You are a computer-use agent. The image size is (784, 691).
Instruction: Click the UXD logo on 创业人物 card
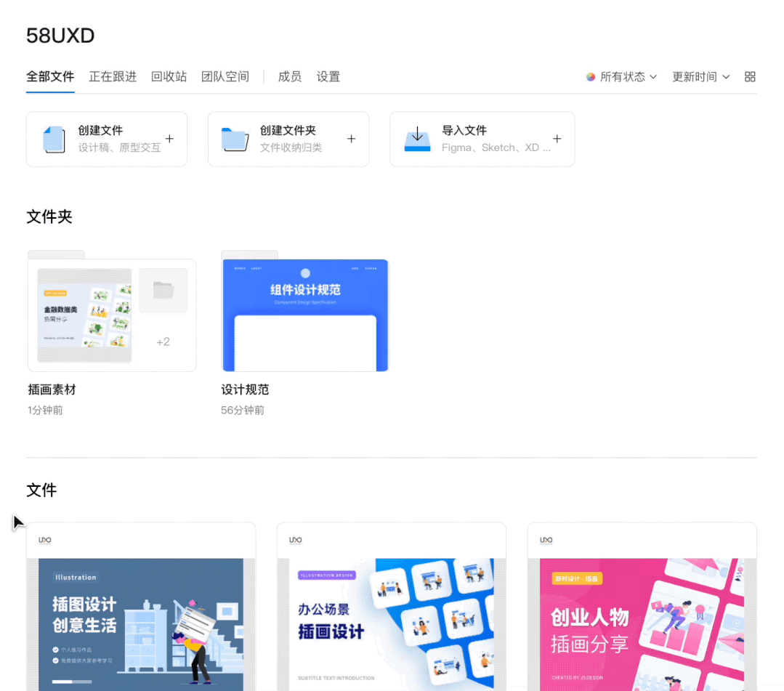546,540
